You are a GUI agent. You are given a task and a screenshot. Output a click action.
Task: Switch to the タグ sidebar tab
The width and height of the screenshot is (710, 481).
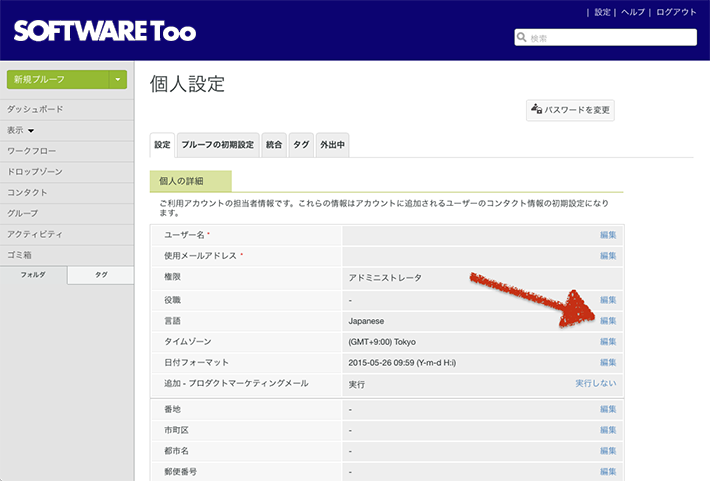point(101,274)
